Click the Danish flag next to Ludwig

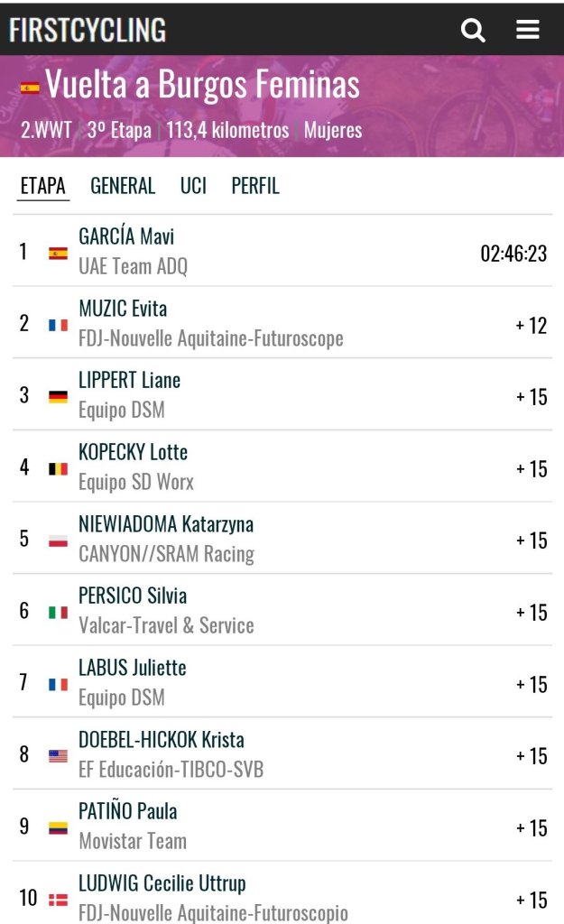pyautogui.click(x=58, y=900)
